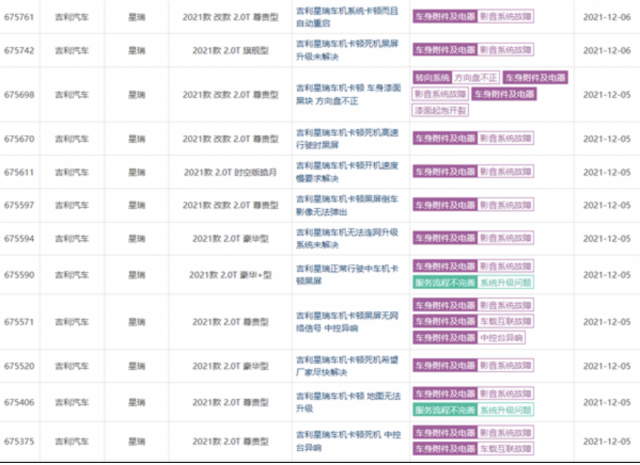Click date 2021-12-05 in row 675698
Screen dimensions: 640x465
[607, 94]
